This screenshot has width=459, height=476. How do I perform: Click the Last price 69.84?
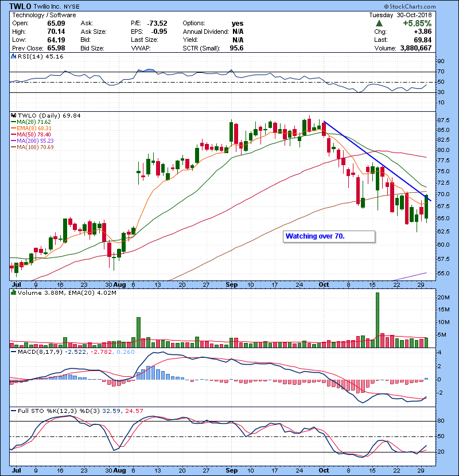pos(422,40)
